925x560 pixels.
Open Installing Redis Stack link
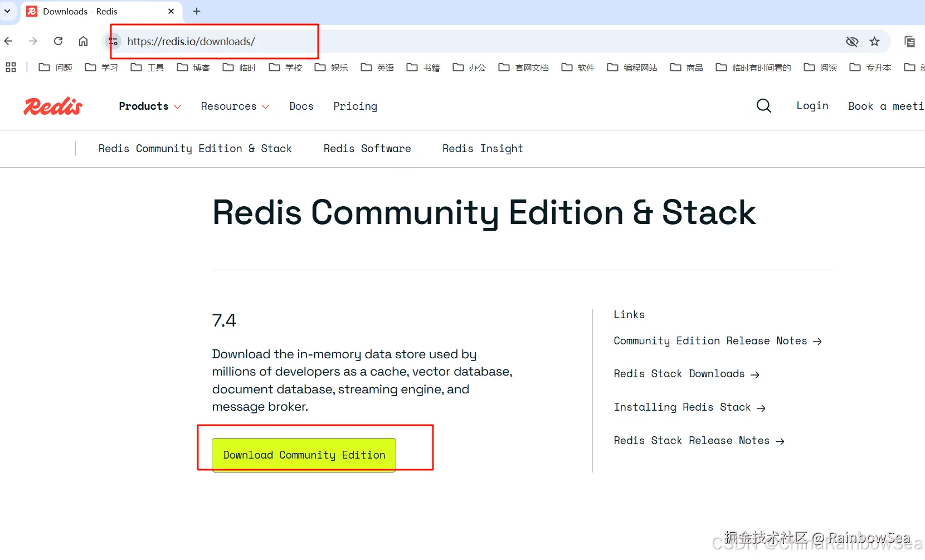pyautogui.click(x=690, y=407)
